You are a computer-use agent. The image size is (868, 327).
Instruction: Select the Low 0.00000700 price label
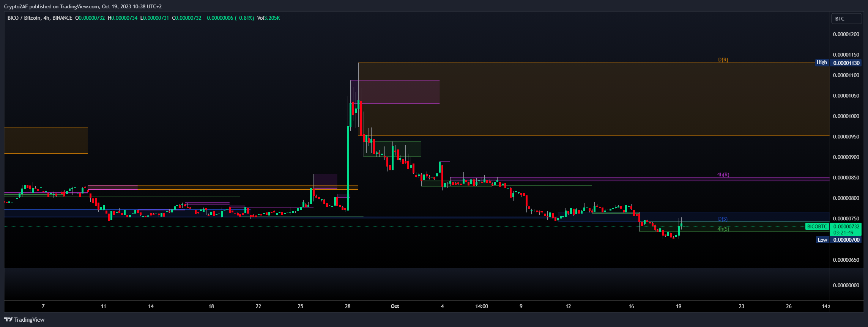(839, 240)
